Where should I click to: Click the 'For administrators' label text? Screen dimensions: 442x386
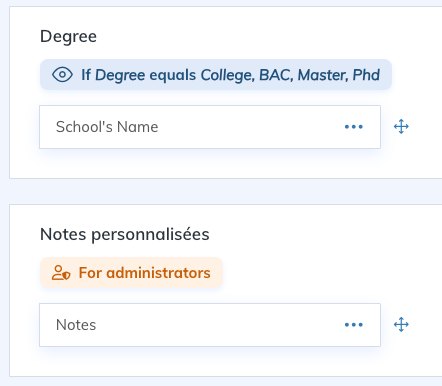(145, 273)
